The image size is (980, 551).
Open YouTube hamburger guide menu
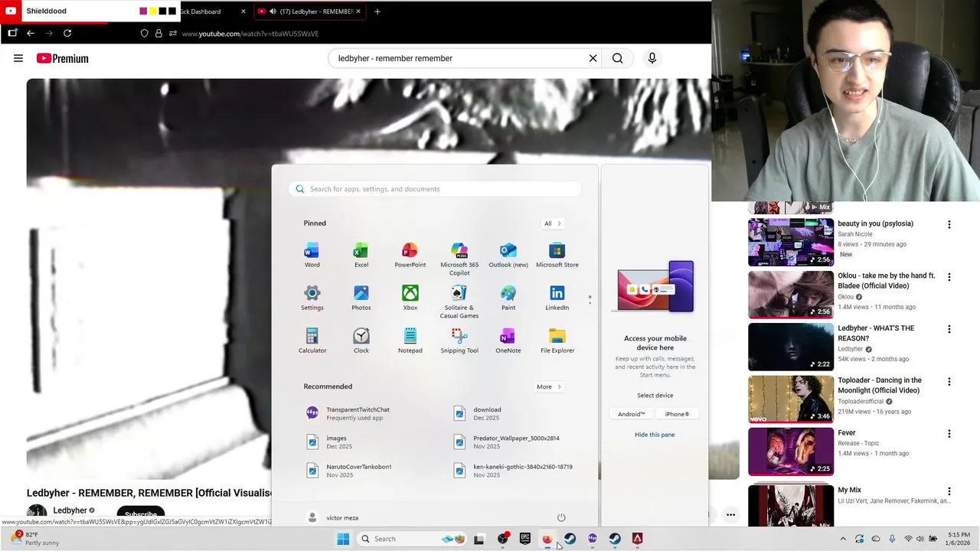point(18,58)
